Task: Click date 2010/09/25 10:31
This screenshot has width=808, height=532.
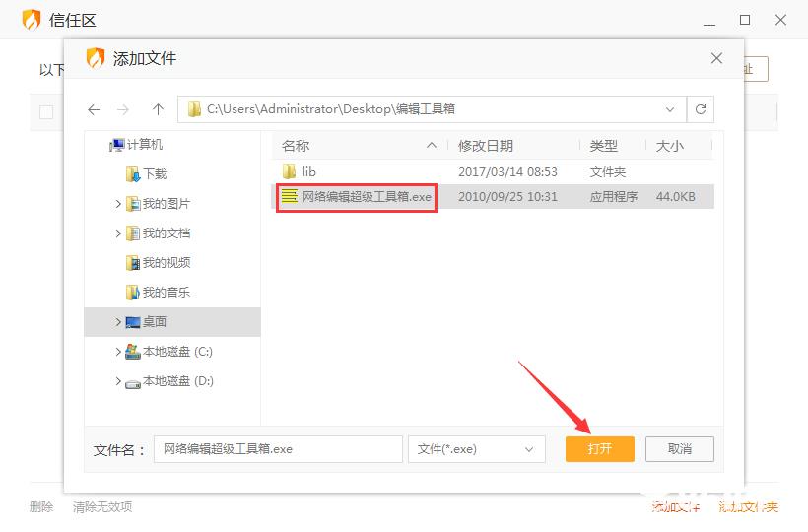Action: 507,197
